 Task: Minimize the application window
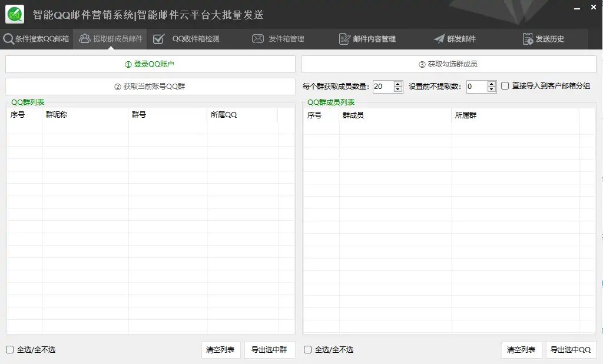coord(577,8)
